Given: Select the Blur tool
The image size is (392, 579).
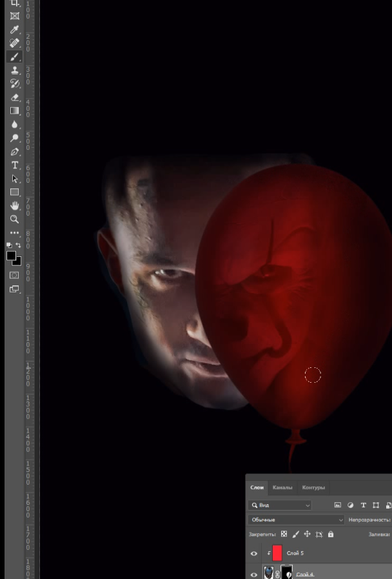Looking at the screenshot, I should click(14, 125).
